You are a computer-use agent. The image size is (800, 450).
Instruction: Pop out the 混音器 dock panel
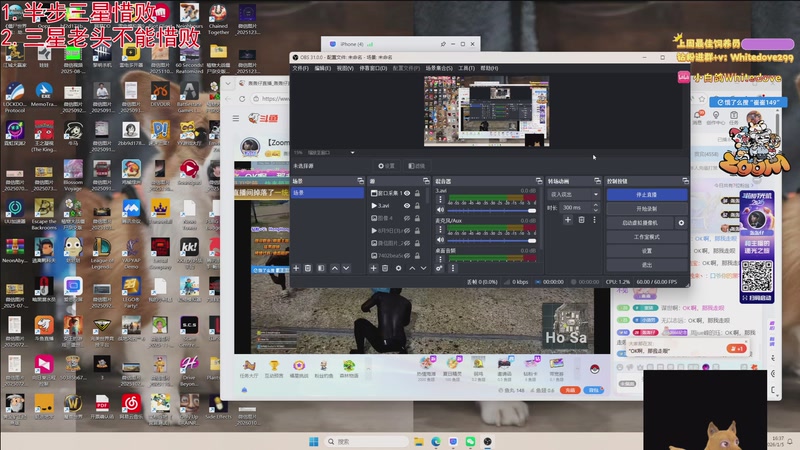[539, 181]
